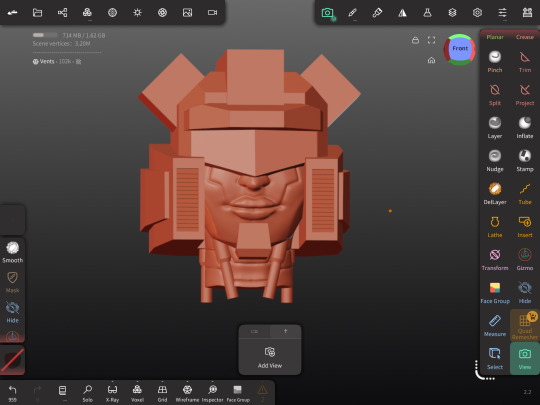Select the Split tool
The height and width of the screenshot is (405, 540).
click(x=495, y=94)
